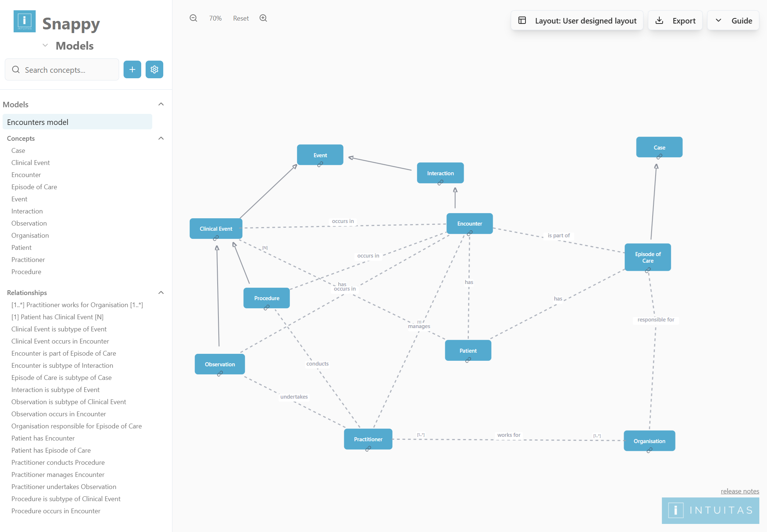Image resolution: width=767 pixels, height=532 pixels.
Task: Click the link icon under Case node
Action: tap(659, 157)
